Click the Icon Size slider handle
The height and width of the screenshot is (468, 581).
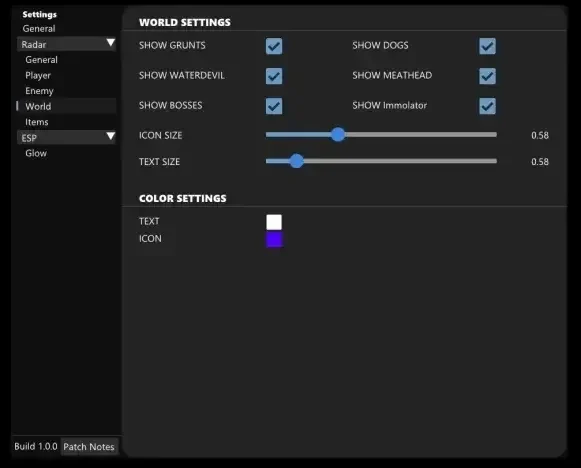pos(338,135)
